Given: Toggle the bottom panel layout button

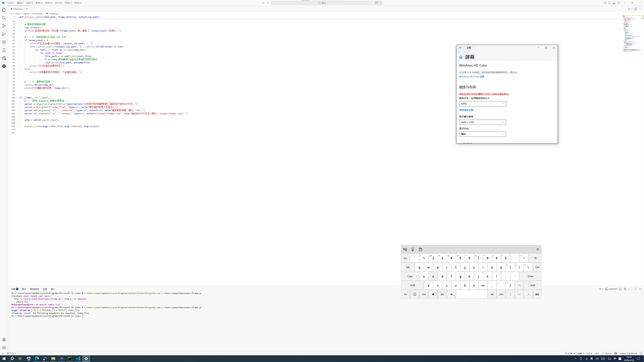Looking at the screenshot, I should click(x=614, y=3).
